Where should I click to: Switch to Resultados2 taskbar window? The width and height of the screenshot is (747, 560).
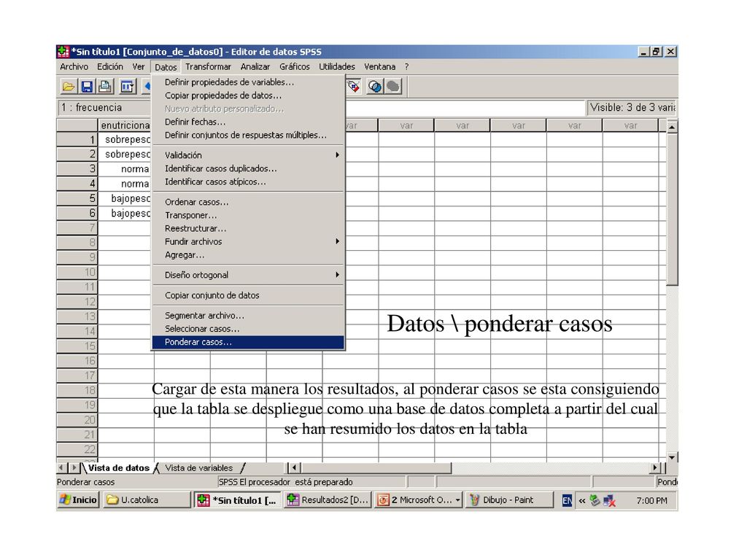click(328, 500)
